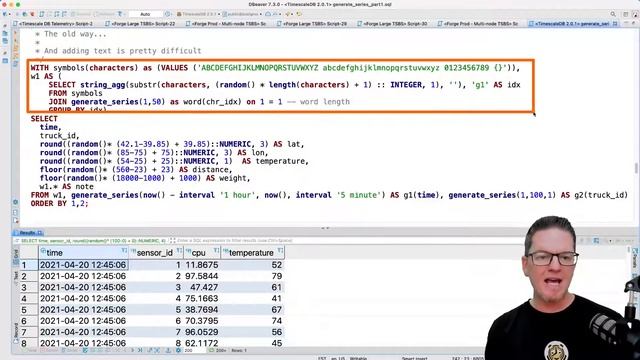The height and width of the screenshot is (360, 640).
Task: Click 'w1.* AS note' line in editor
Action: tap(67, 187)
